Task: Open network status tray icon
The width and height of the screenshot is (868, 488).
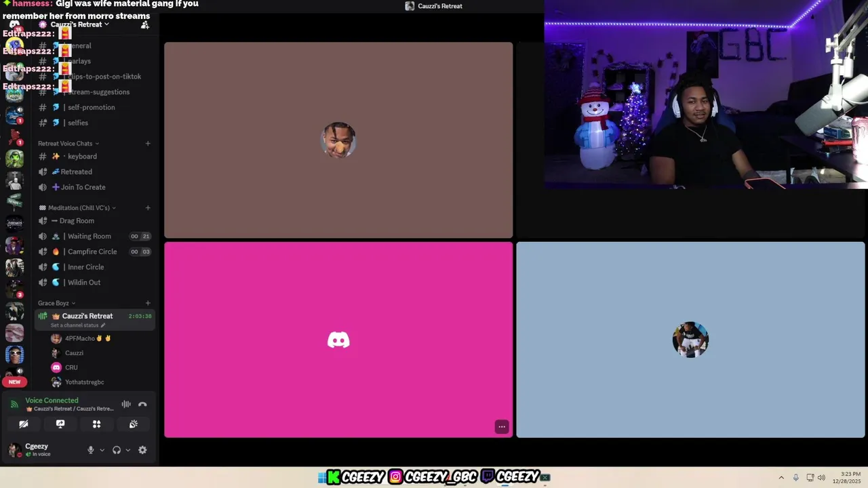Action: click(810, 478)
